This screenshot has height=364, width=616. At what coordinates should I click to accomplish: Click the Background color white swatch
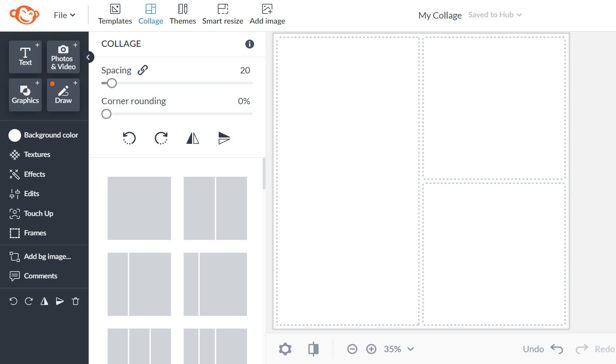point(15,135)
